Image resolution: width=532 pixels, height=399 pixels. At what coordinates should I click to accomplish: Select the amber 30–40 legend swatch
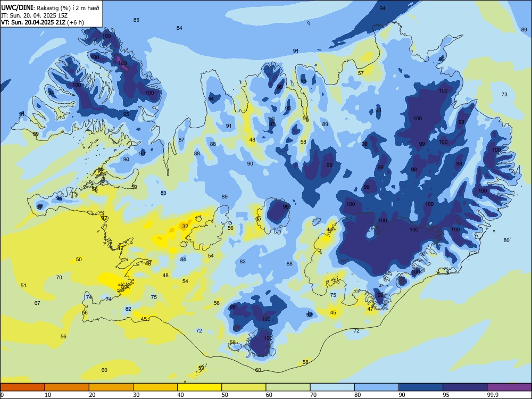click(x=155, y=387)
